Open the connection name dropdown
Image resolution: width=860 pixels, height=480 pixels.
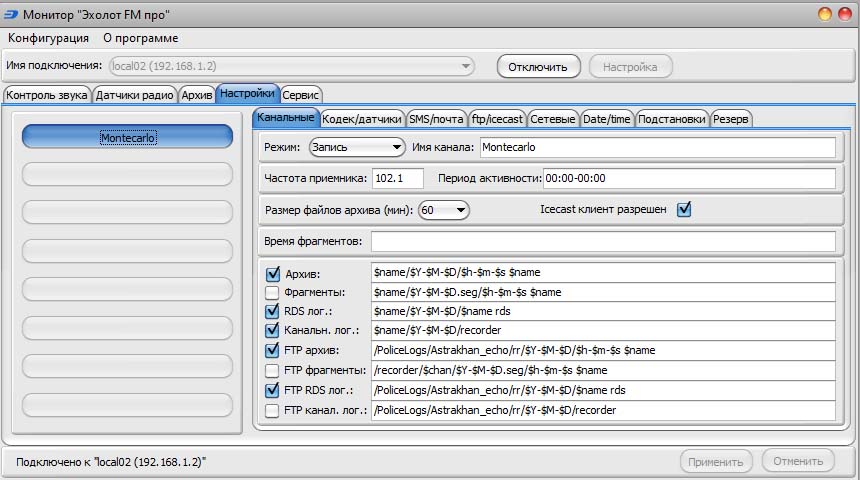point(291,67)
